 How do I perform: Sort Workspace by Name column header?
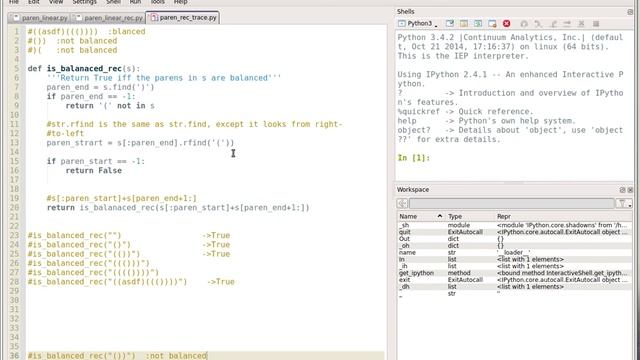coord(421,216)
